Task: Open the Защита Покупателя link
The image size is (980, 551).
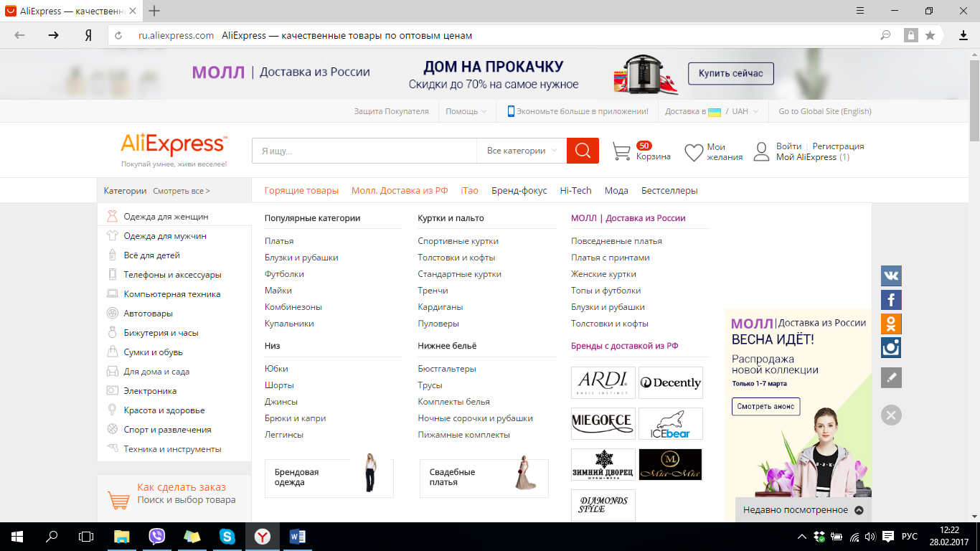Action: pyautogui.click(x=391, y=111)
